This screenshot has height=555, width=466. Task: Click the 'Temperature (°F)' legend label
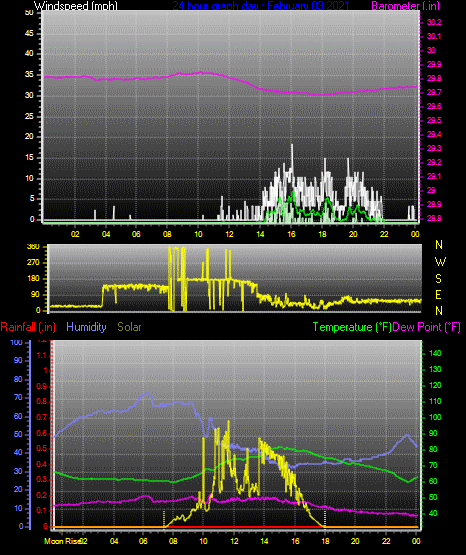click(x=352, y=327)
